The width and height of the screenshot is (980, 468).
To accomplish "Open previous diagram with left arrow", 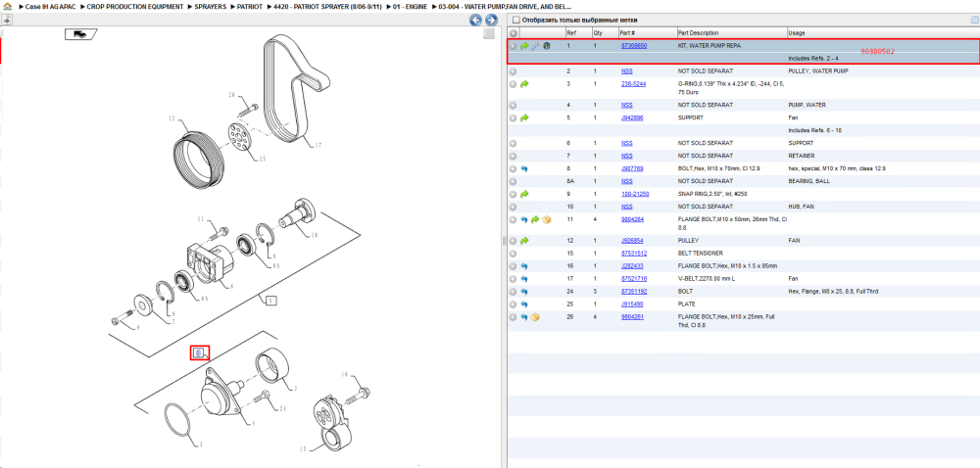I will 475,20.
